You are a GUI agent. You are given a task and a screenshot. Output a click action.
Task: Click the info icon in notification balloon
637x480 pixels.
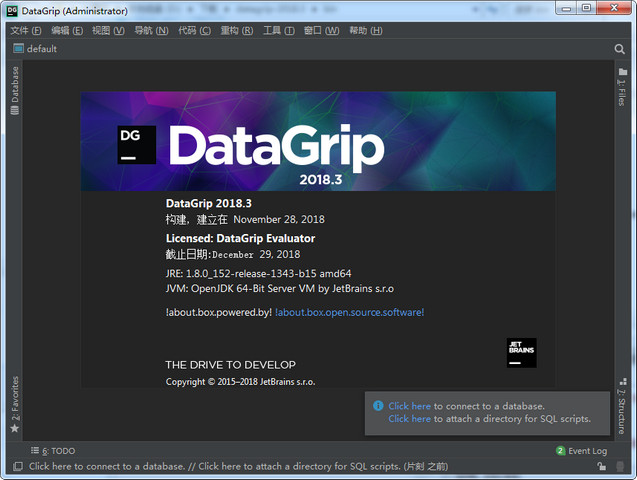pyautogui.click(x=378, y=406)
